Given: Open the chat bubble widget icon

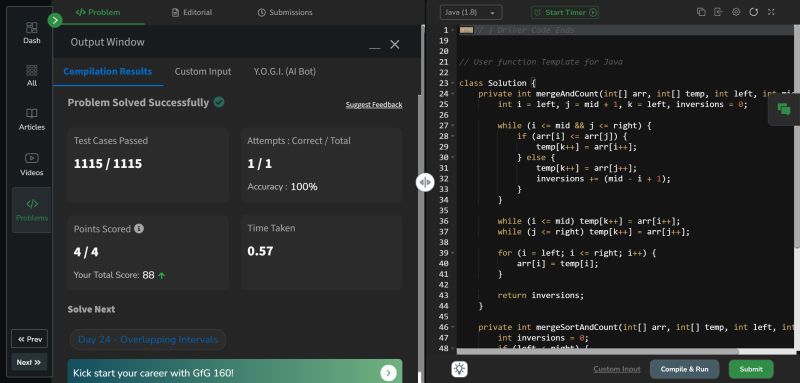Looking at the screenshot, I should 784,109.
